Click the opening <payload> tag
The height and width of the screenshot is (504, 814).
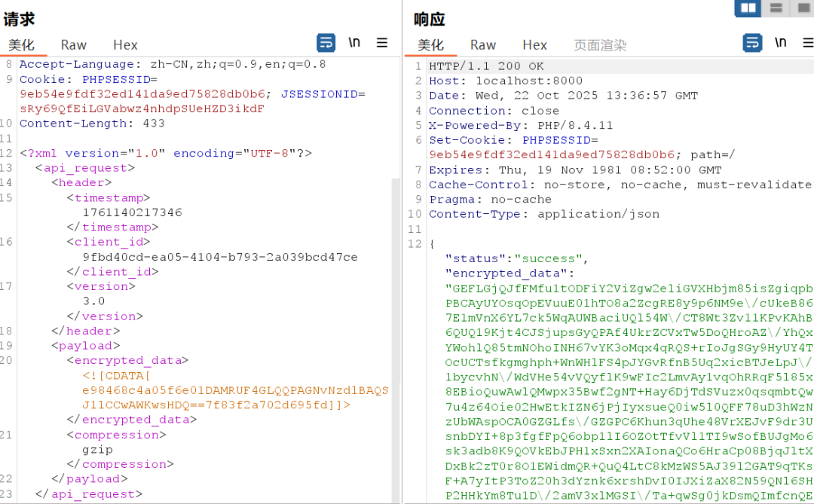(x=86, y=346)
